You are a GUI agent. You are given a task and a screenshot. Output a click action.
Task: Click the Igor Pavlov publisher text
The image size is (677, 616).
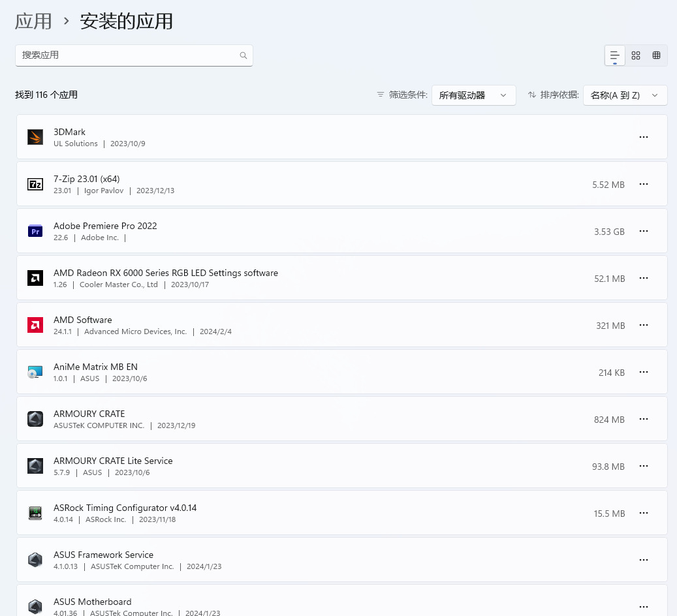click(104, 191)
